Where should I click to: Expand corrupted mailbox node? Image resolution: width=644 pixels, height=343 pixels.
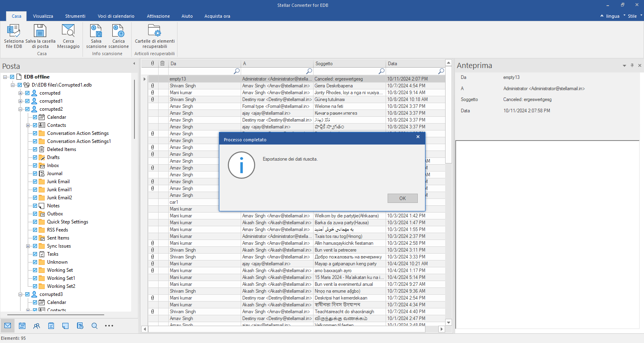tap(20, 93)
